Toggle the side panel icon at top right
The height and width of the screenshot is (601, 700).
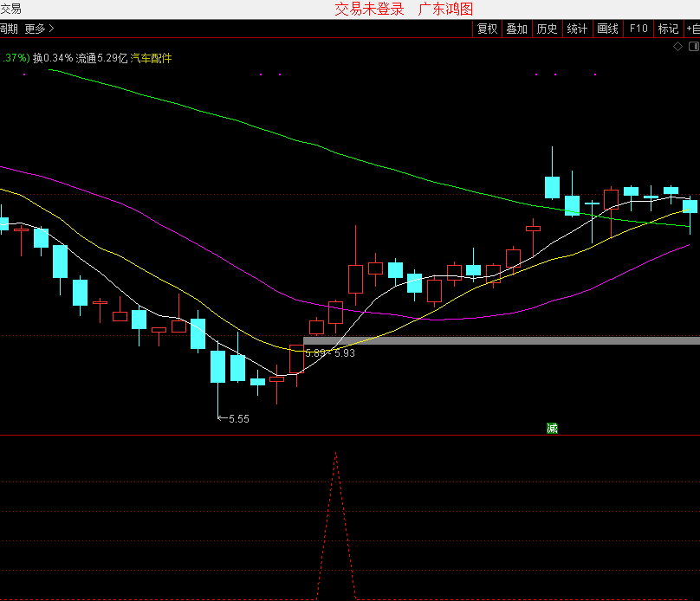click(692, 47)
